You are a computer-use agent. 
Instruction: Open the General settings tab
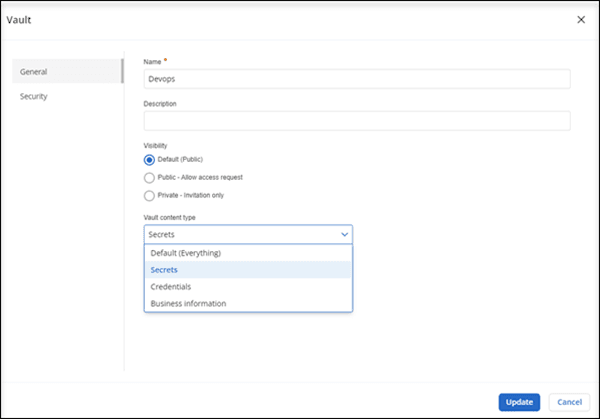tap(34, 72)
